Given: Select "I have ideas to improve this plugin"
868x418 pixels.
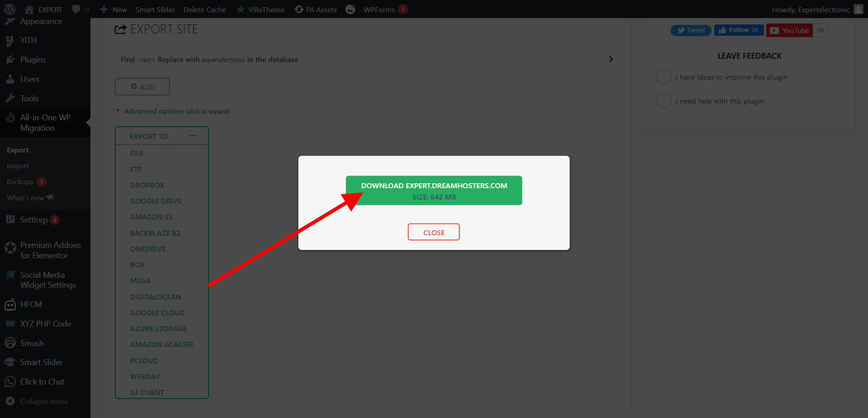Looking at the screenshot, I should [x=663, y=77].
